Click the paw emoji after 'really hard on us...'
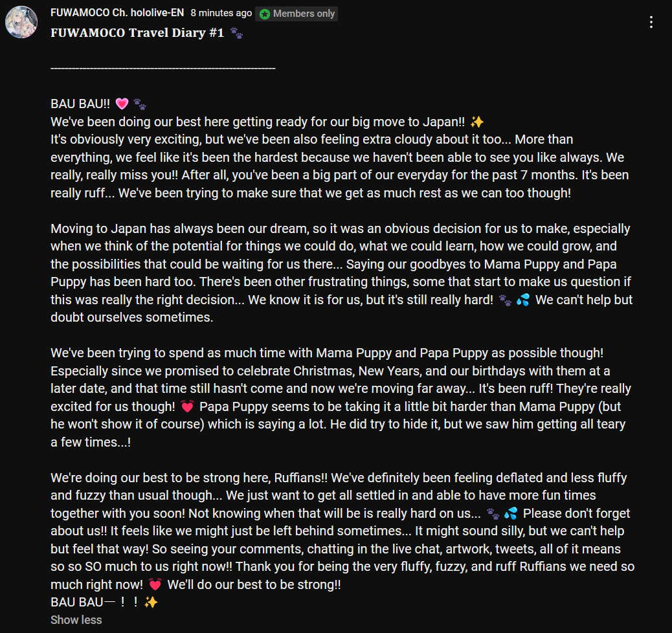 (x=493, y=513)
